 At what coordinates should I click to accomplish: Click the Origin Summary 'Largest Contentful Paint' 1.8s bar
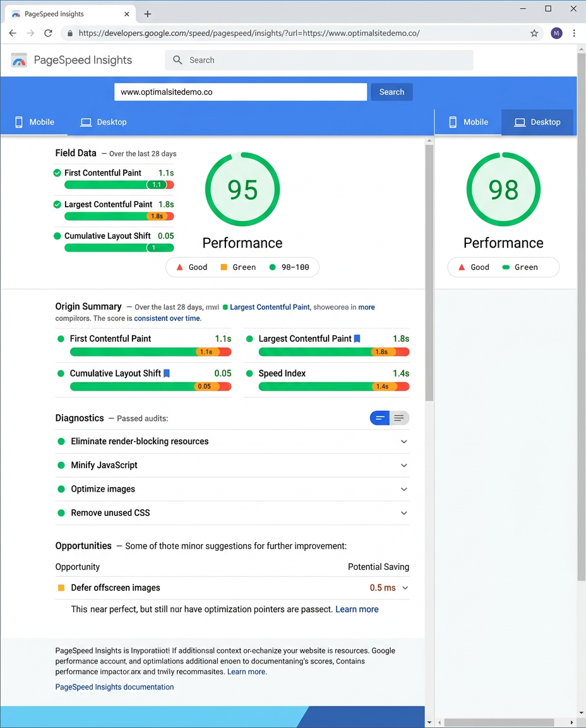334,352
